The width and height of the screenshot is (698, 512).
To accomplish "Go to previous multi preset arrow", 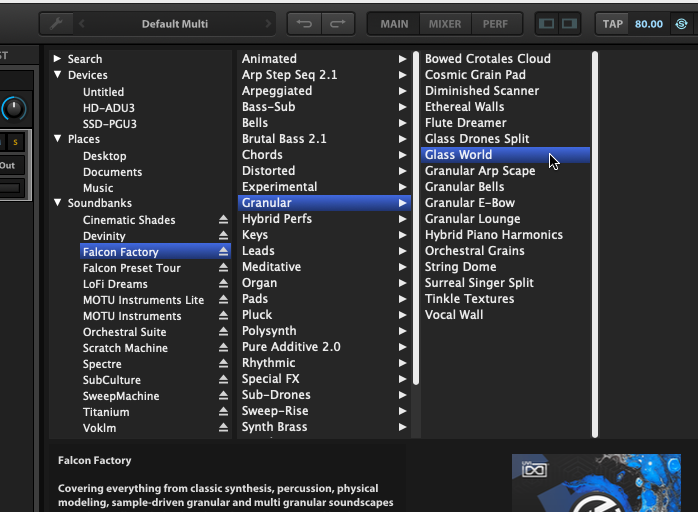I will coord(81,24).
